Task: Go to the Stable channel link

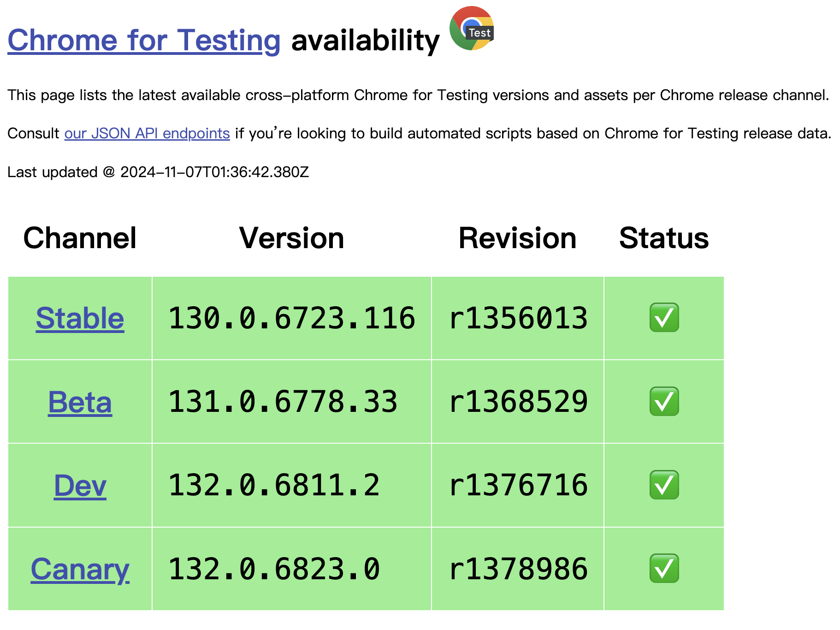Action: pyautogui.click(x=80, y=318)
